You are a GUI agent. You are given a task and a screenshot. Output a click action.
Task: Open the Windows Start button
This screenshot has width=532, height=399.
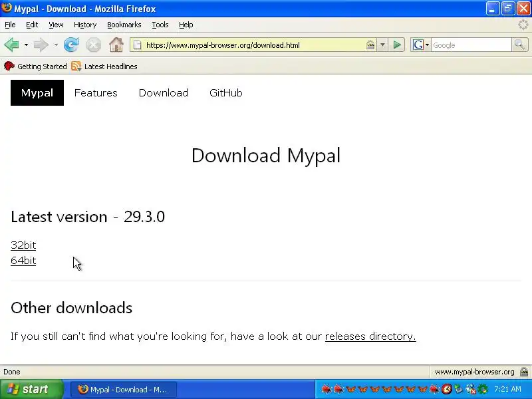point(32,389)
